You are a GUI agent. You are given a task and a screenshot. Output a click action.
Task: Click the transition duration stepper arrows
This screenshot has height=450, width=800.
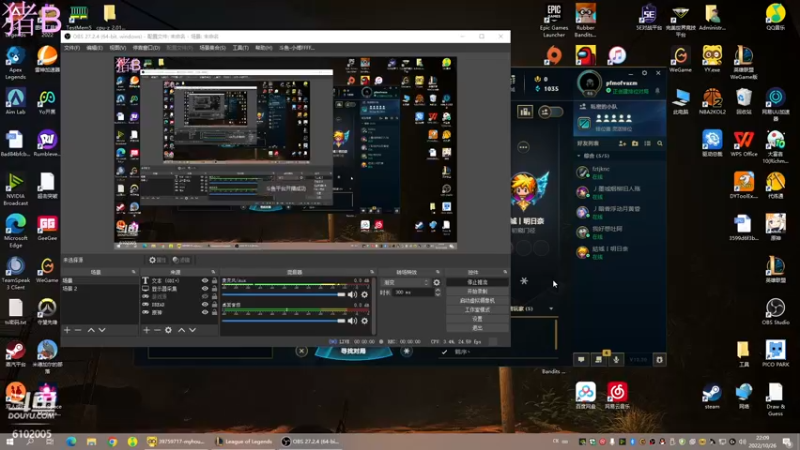(437, 292)
